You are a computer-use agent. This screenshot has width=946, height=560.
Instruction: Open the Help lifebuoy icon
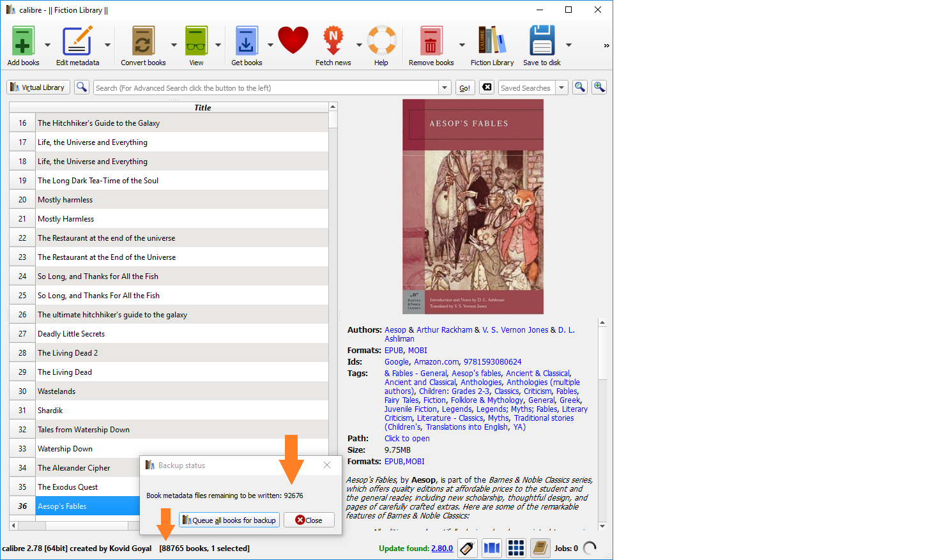tap(381, 41)
